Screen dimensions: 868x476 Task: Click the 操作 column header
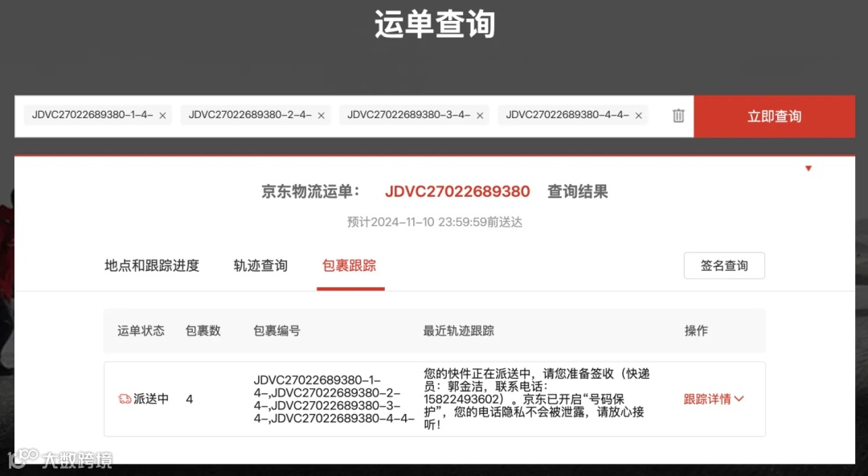tap(696, 330)
